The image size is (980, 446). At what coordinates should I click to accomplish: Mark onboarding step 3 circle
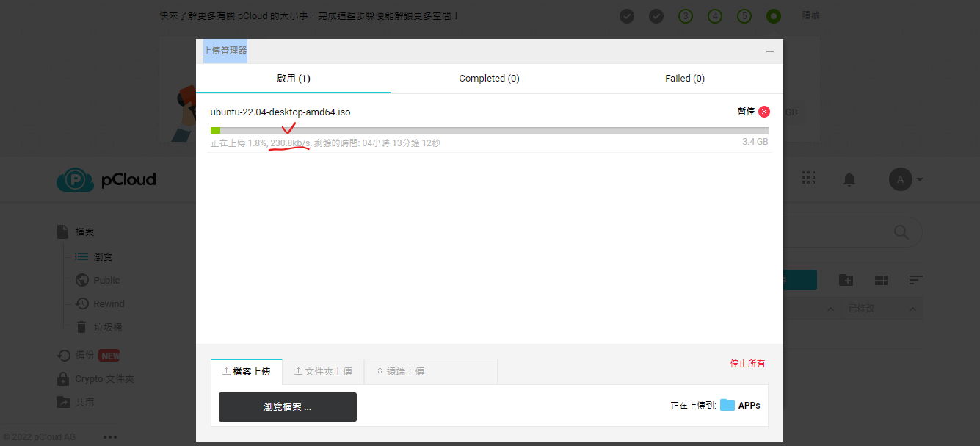click(685, 15)
